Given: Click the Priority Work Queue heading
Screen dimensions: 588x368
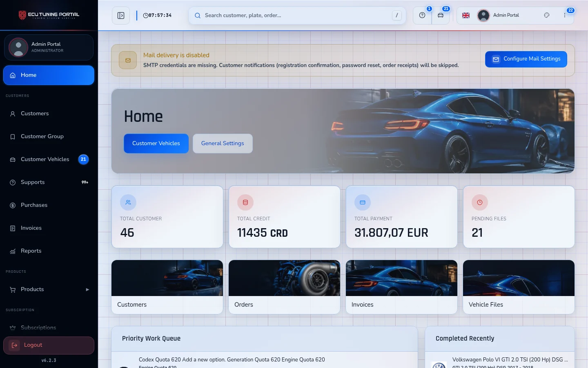Looking at the screenshot, I should click(x=151, y=339).
